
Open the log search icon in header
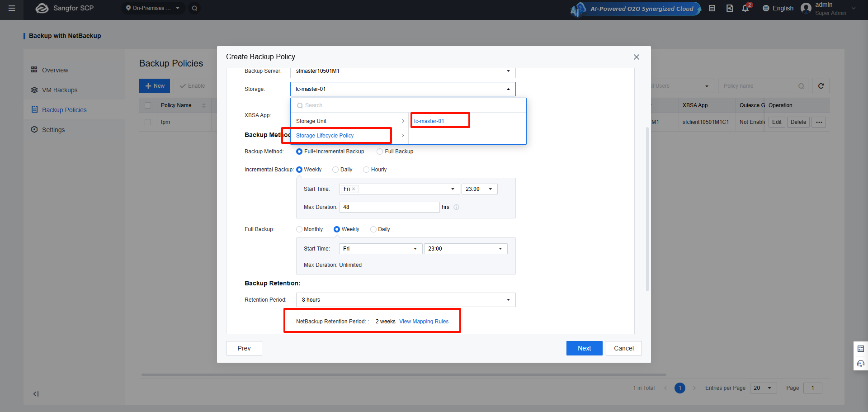coord(730,8)
